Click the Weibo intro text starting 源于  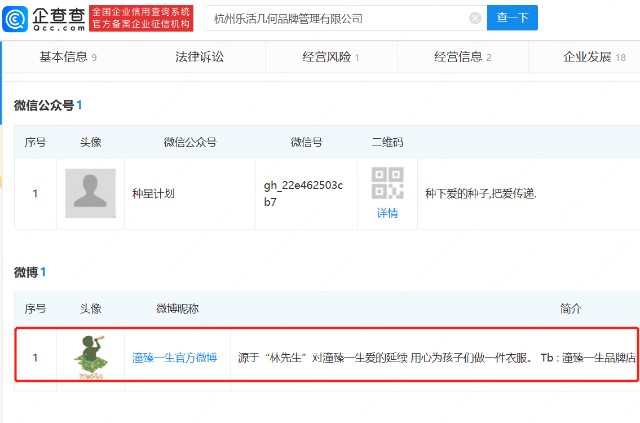click(437, 358)
